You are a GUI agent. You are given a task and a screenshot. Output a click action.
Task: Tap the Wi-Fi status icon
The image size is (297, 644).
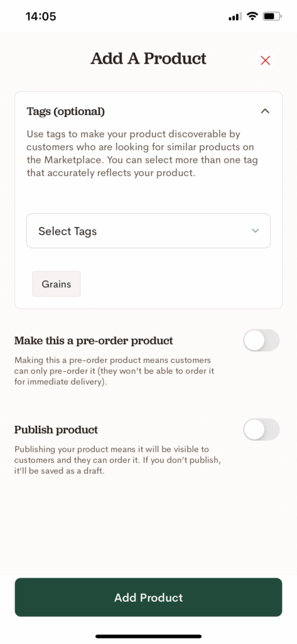(252, 16)
